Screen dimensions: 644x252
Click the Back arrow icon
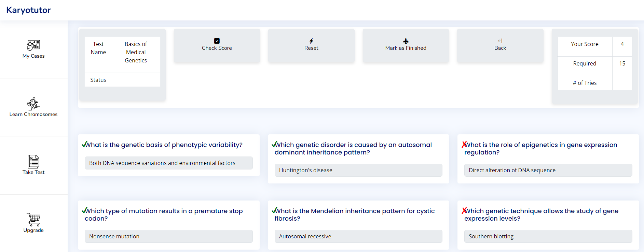pyautogui.click(x=500, y=41)
